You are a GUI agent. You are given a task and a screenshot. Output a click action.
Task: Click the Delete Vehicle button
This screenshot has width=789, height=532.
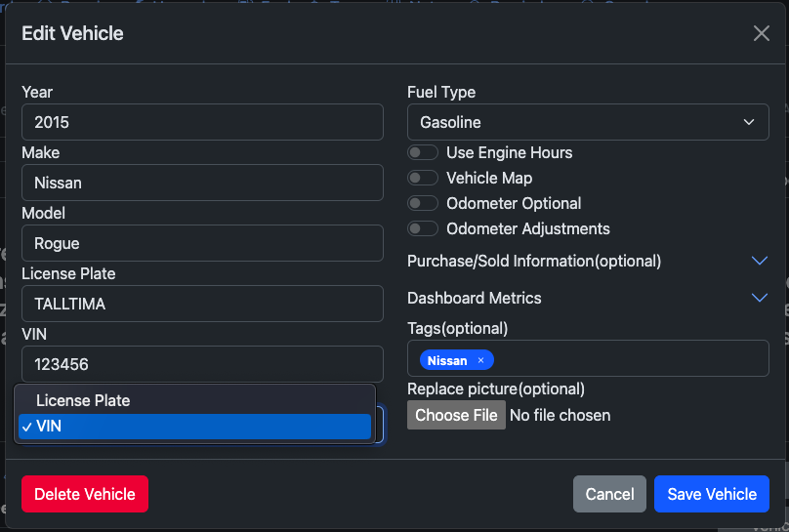coord(85,494)
